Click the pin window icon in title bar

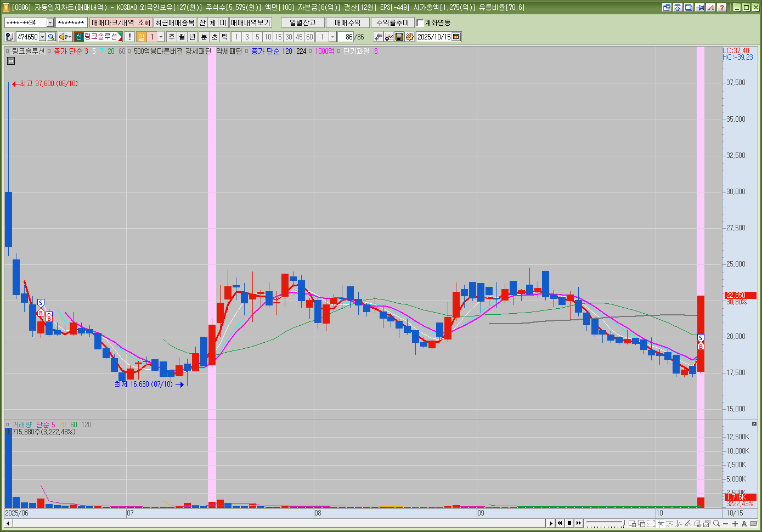tap(699, 7)
